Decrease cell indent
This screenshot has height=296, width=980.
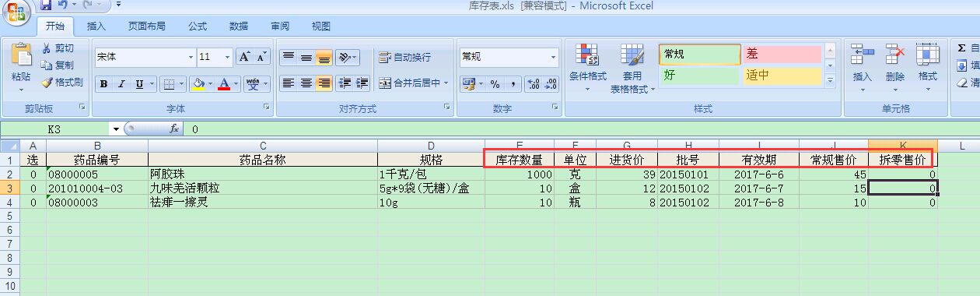point(345,83)
